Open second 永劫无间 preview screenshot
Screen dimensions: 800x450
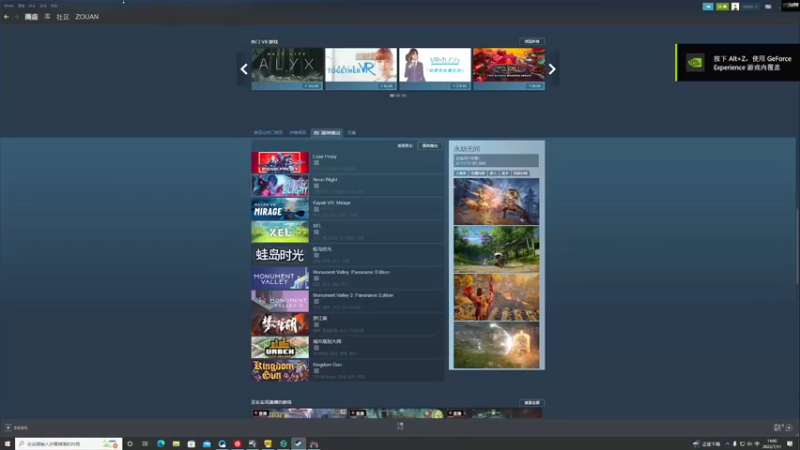(496, 249)
